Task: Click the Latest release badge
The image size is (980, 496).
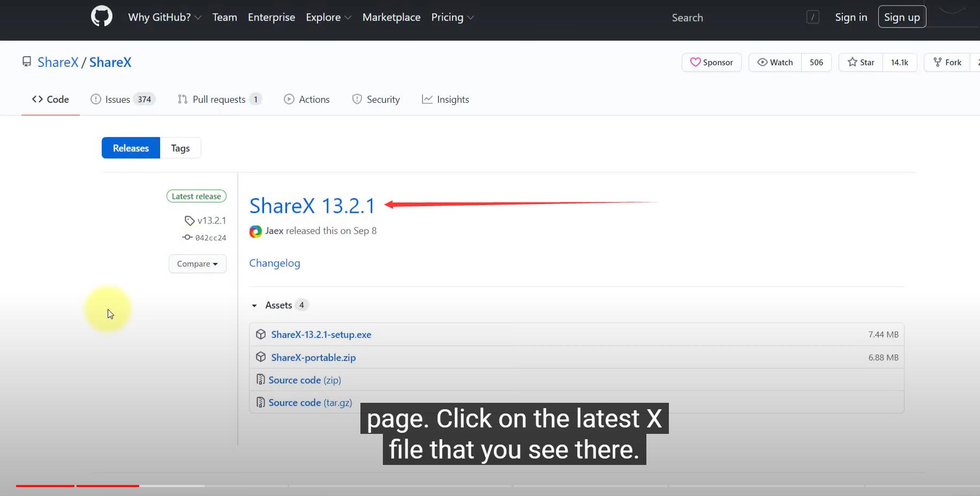Action: (x=197, y=196)
